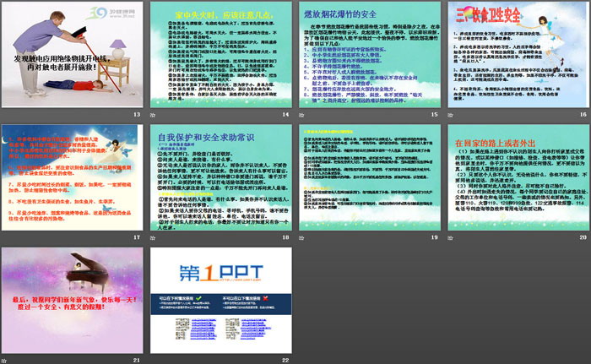Image resolution: width=591 pixels, height=364 pixels.
Task: Select slide 13 thumbnail with electric shock rescue photo
Action: (x=73, y=55)
